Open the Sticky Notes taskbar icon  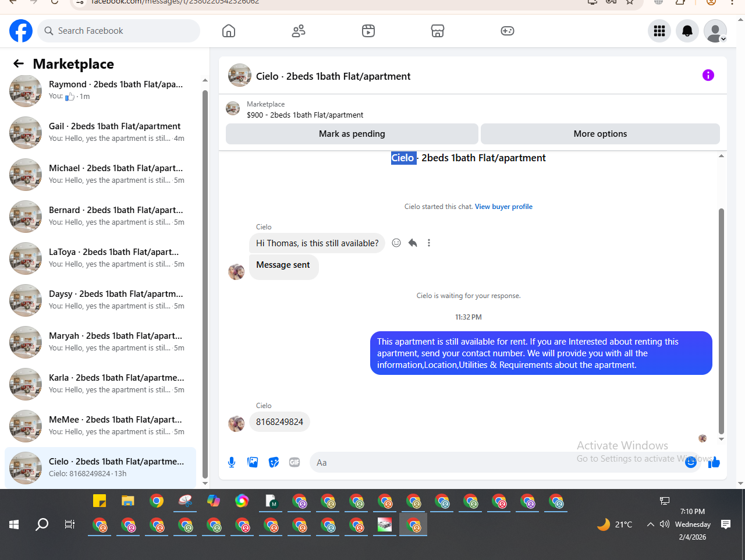[x=100, y=501]
